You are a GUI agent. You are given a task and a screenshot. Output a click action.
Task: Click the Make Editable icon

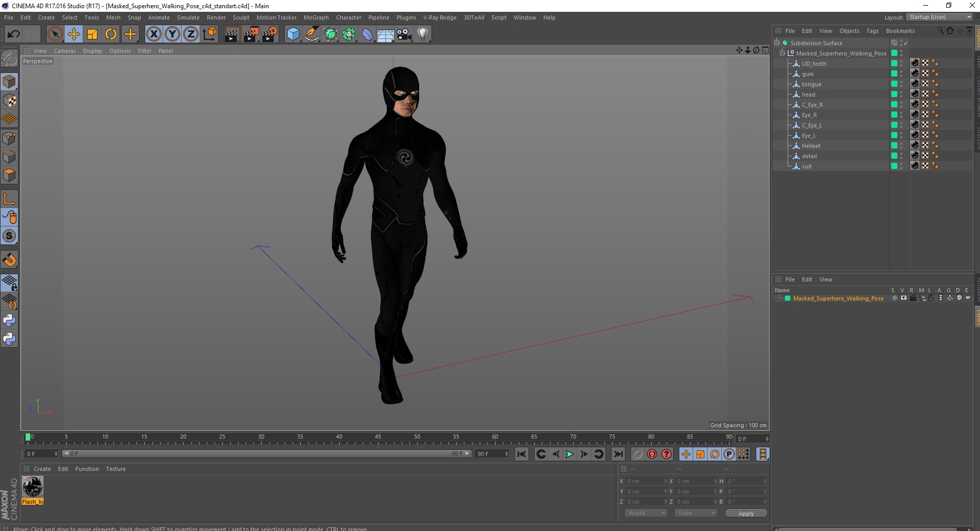(9, 59)
